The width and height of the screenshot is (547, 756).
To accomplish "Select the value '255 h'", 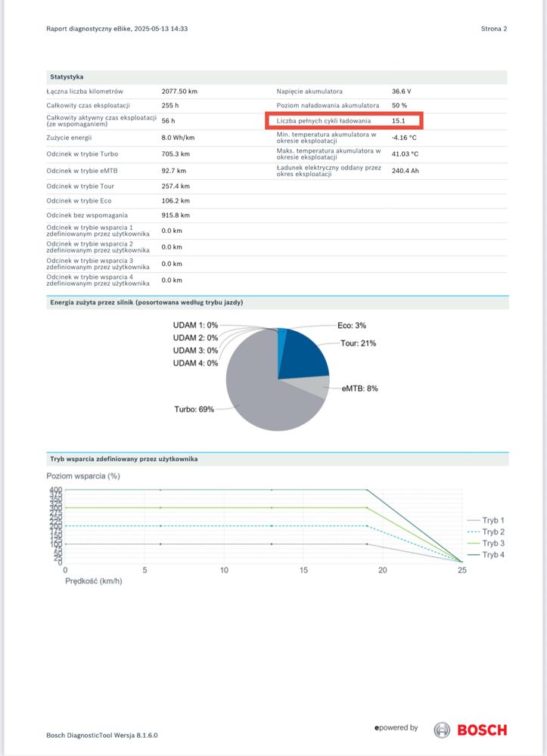I will click(x=170, y=105).
